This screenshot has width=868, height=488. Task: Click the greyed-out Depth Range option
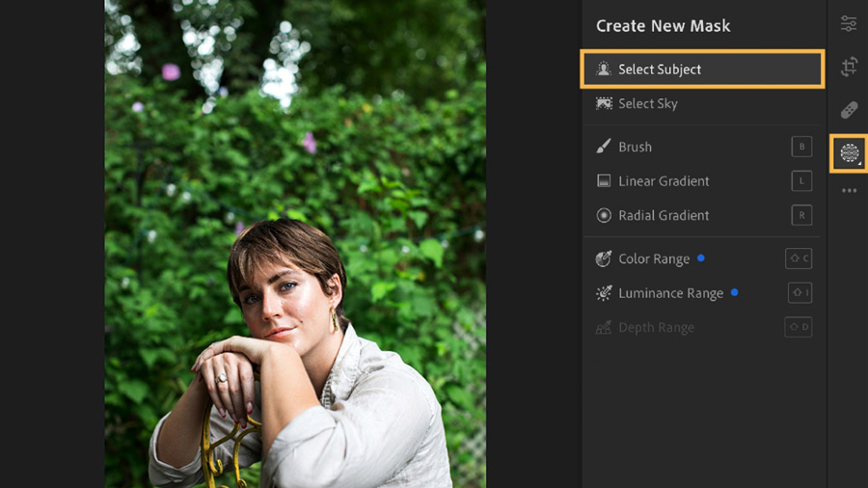click(x=656, y=328)
